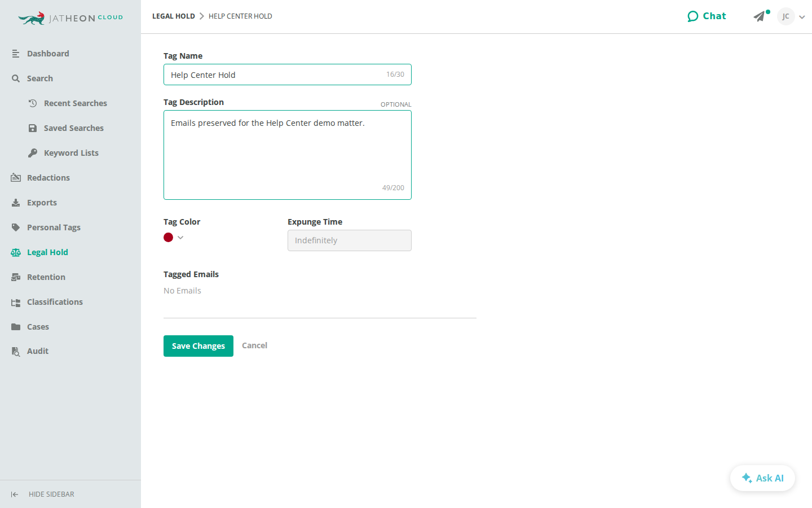Click the Audit icon in sidebar
Viewport: 812px width, 508px height.
(x=16, y=351)
